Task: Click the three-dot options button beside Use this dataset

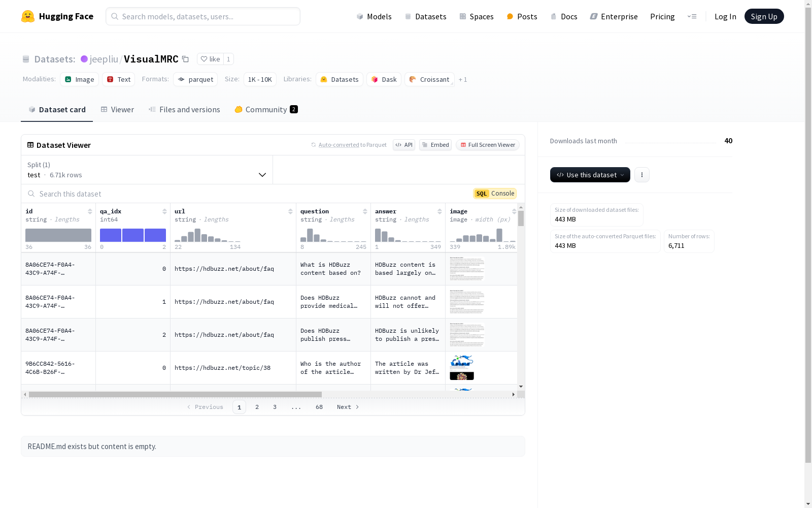Action: 642,175
